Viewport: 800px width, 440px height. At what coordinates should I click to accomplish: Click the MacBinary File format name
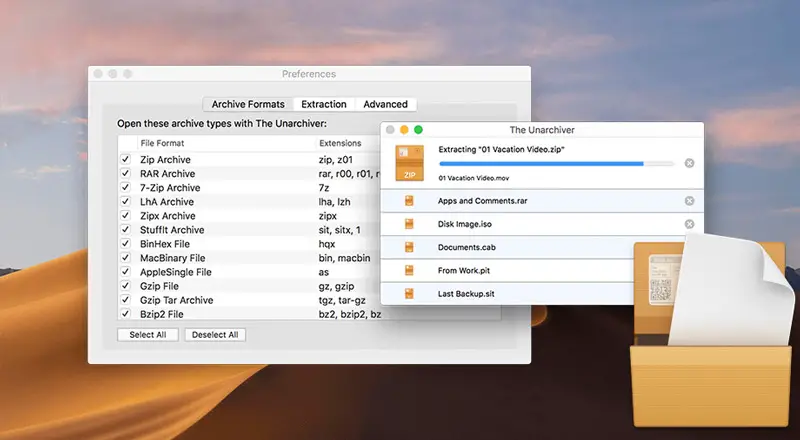(x=172, y=258)
